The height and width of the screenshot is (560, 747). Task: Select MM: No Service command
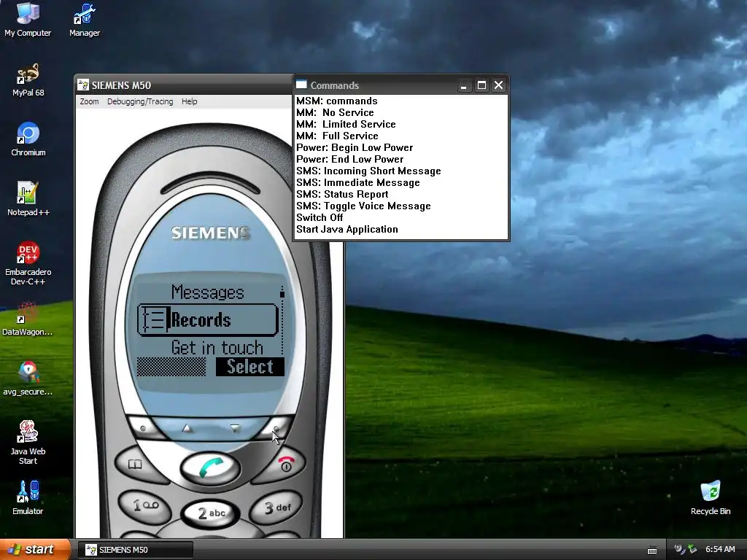point(335,113)
